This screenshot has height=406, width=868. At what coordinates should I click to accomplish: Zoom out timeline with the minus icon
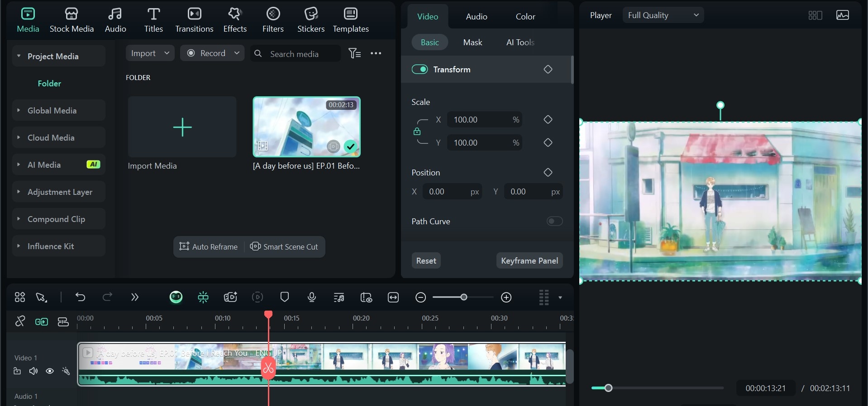tap(420, 297)
